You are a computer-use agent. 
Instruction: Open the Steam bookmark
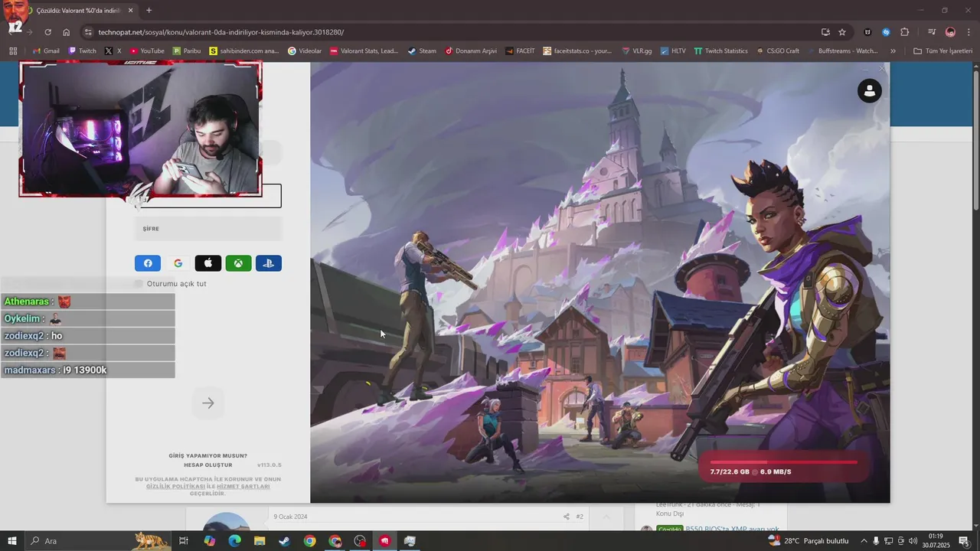422,51
